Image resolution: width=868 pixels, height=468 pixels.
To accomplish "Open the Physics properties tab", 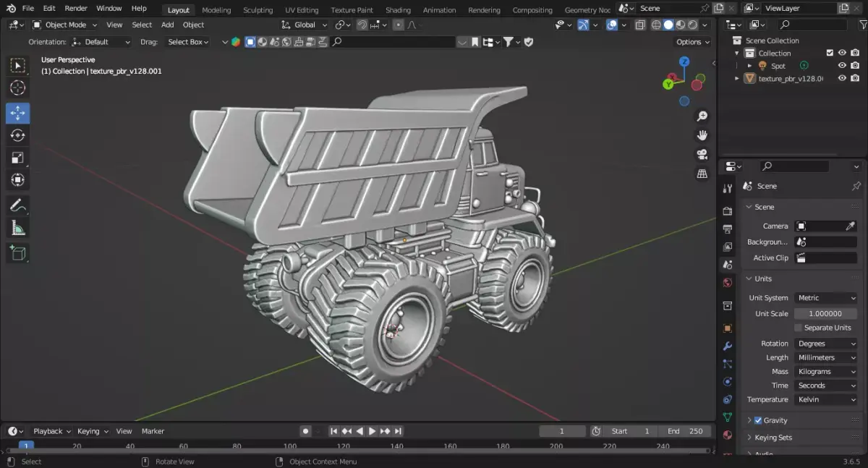I will [728, 382].
